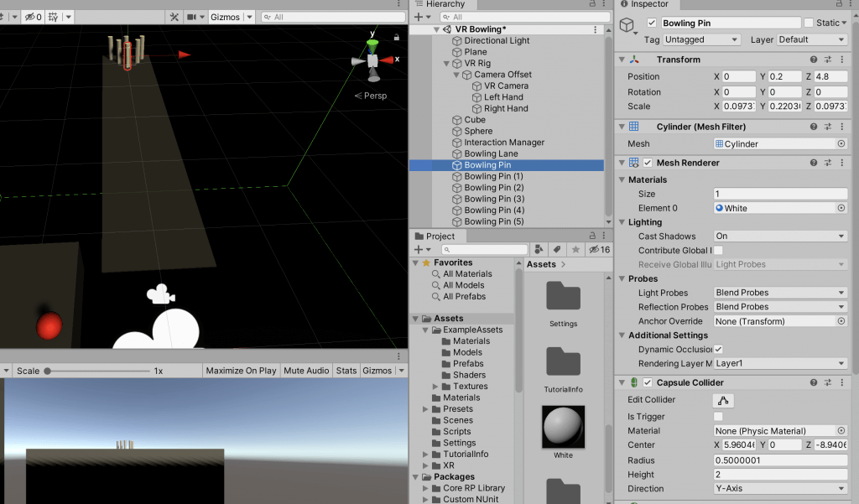Screen dimensions: 859x504
Task: Toggle the Mute Audio button
Action: point(306,371)
